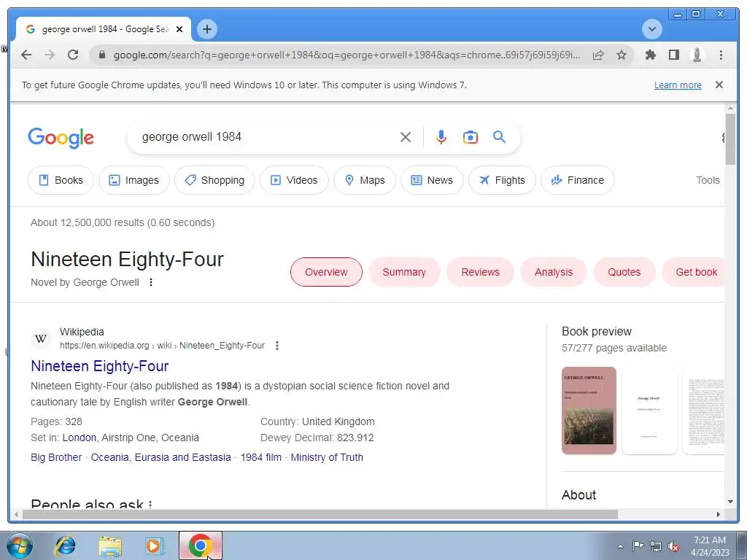
Task: Open Windows Media Player from taskbar
Action: pyautogui.click(x=153, y=545)
